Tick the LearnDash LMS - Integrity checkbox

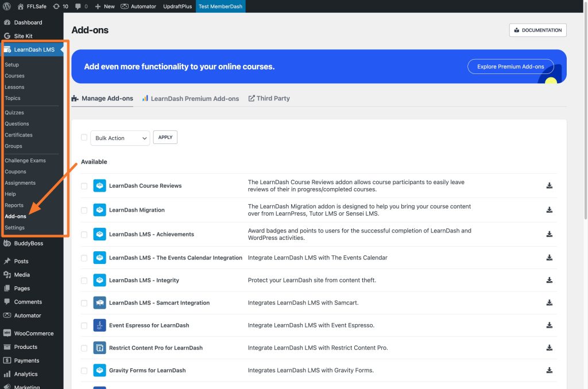84,281
